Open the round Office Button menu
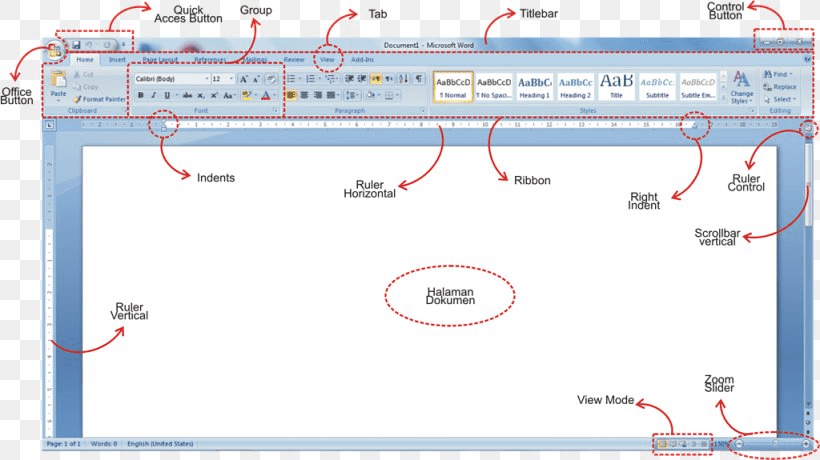The width and height of the screenshot is (820, 460). pyautogui.click(x=54, y=51)
